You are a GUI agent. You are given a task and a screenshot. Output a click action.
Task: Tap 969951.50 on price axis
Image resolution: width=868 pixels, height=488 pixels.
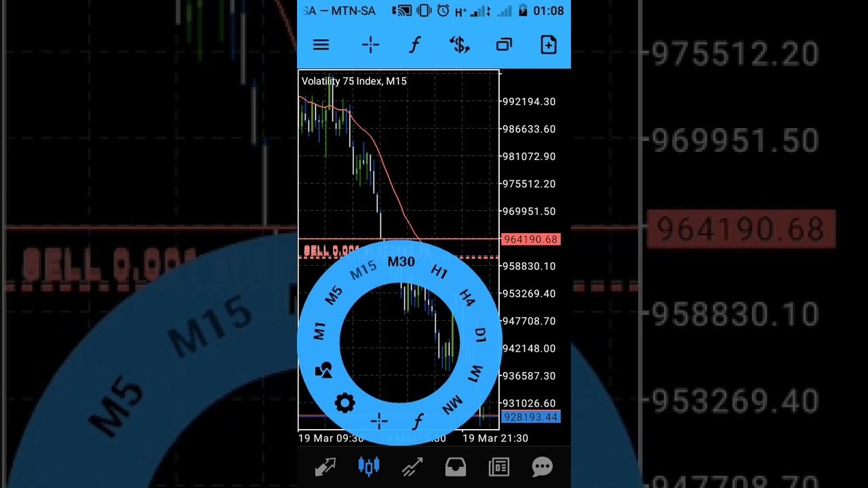click(528, 211)
